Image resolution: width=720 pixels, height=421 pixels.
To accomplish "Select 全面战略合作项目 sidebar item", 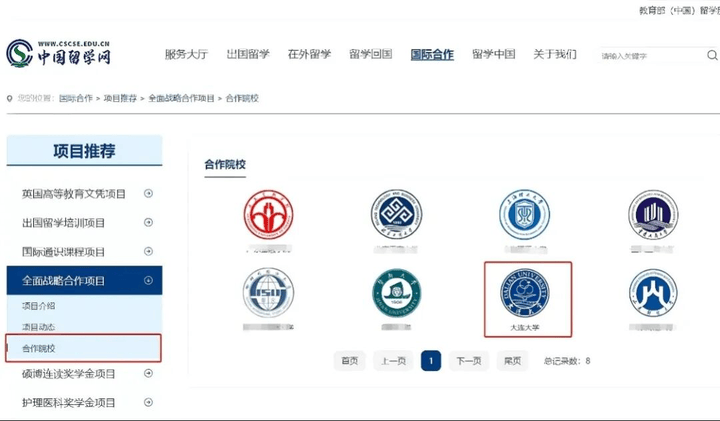I will (84, 280).
